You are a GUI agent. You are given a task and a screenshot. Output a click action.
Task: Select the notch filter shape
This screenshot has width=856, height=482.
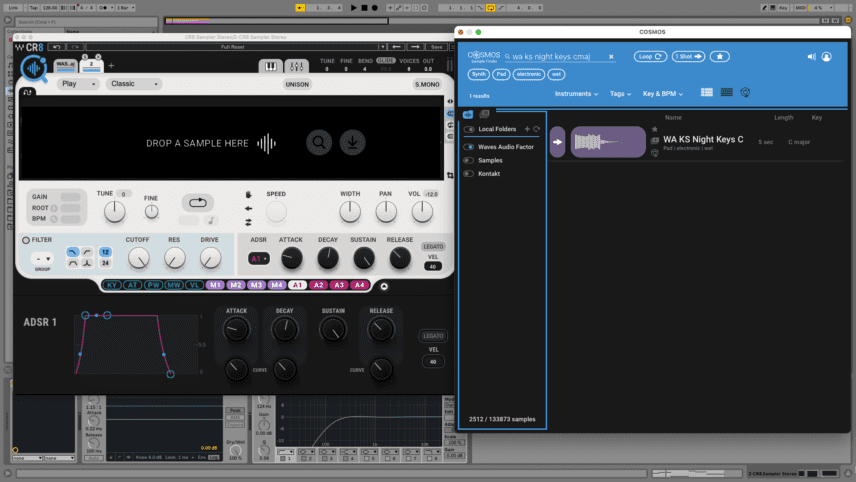coord(87,263)
